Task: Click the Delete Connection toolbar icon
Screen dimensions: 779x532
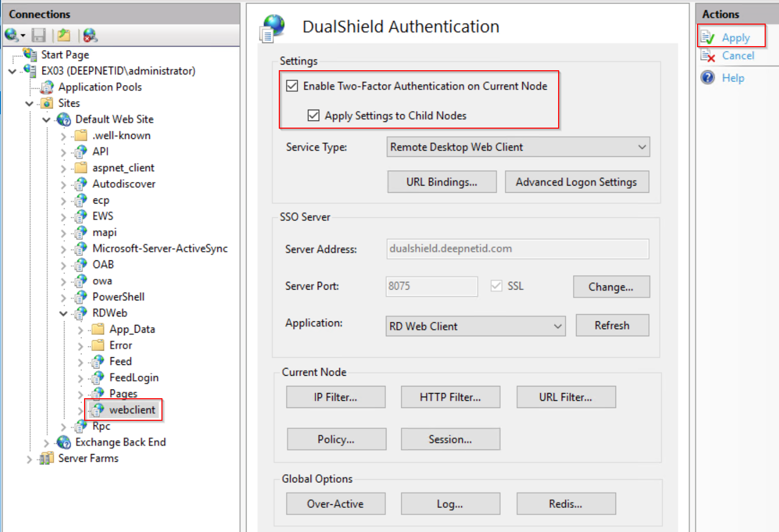Action: click(x=90, y=35)
